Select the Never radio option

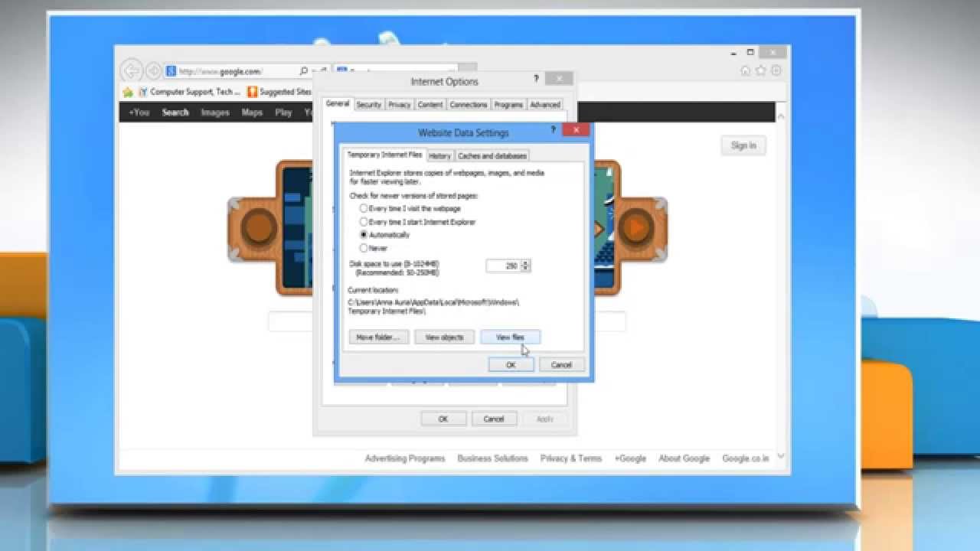[x=374, y=248]
